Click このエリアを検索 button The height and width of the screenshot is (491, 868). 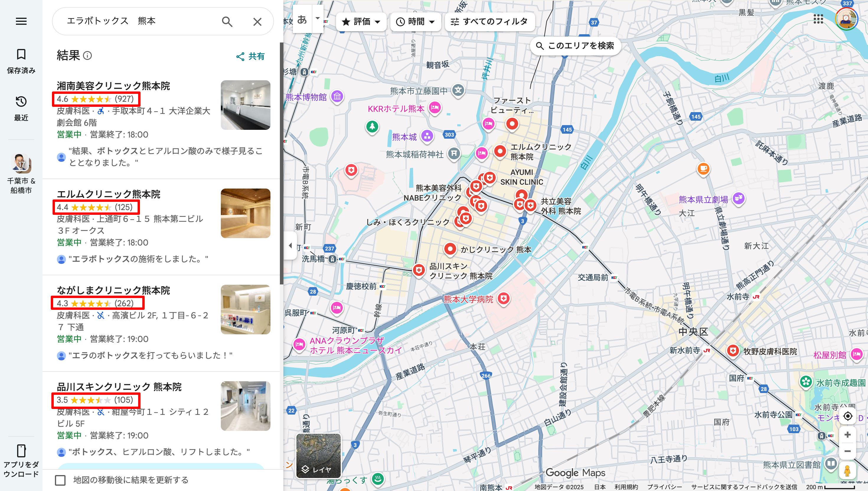click(x=575, y=45)
